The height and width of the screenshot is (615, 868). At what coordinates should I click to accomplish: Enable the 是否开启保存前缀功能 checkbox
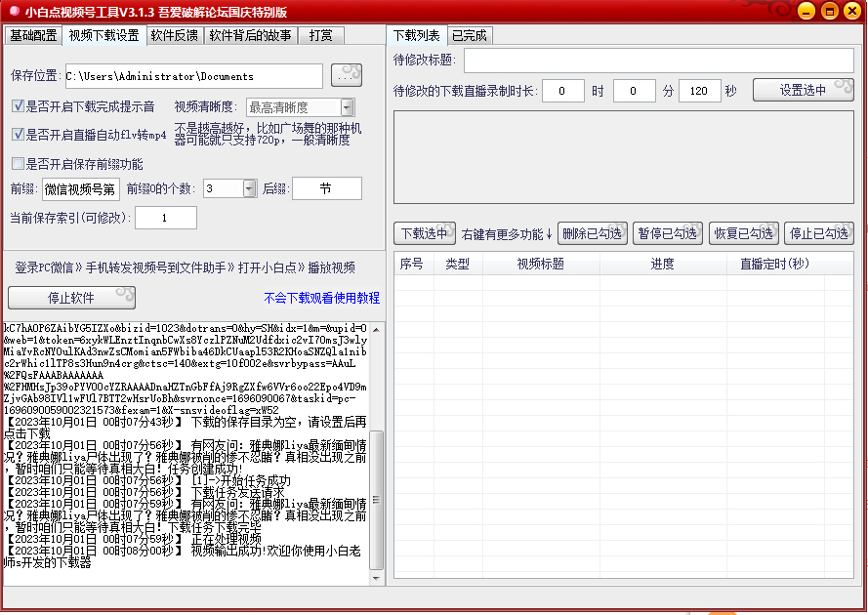18,164
